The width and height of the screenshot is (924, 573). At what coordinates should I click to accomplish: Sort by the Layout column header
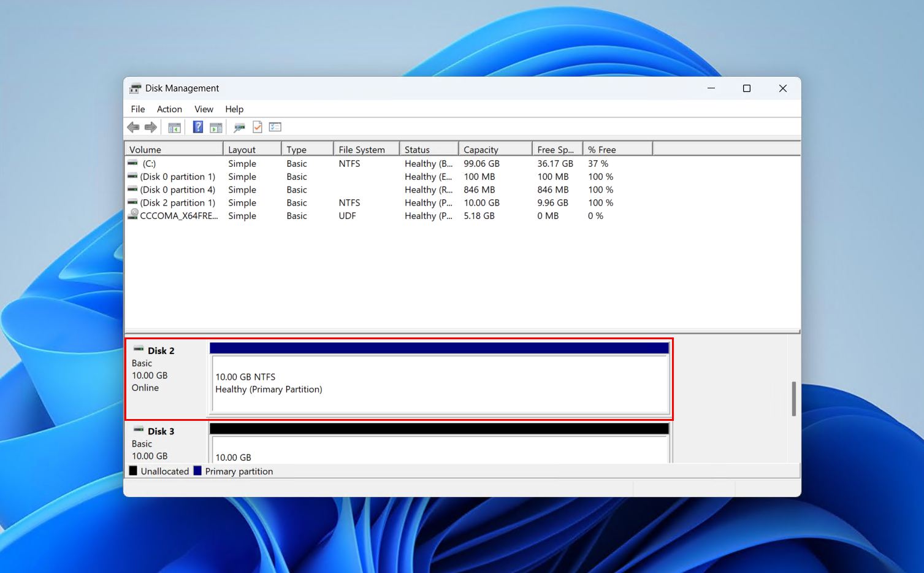252,149
